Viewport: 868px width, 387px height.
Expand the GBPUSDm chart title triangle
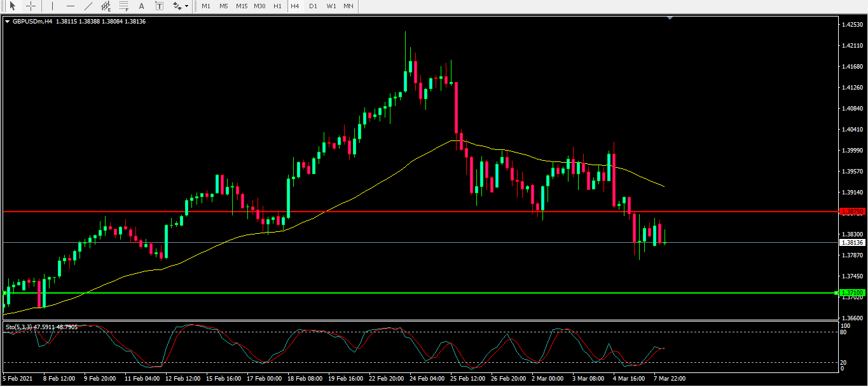(8, 21)
